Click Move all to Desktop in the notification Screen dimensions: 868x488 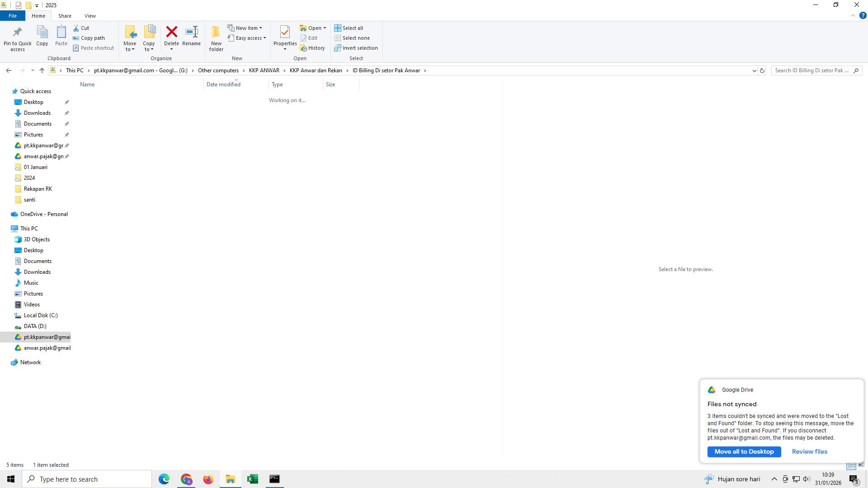coord(744,451)
